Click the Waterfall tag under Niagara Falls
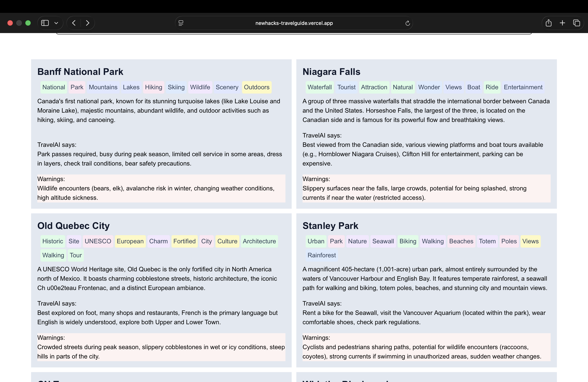The image size is (588, 382). (319, 87)
